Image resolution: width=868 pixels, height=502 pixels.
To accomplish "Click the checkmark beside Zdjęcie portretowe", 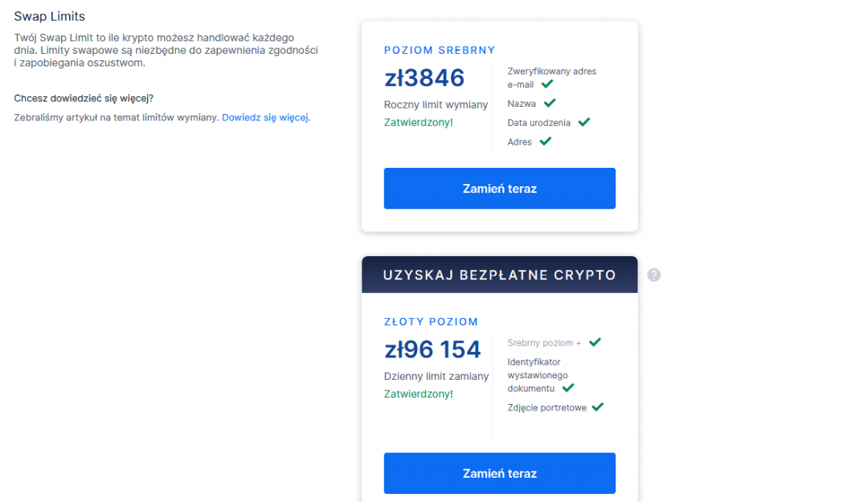I will coord(597,407).
